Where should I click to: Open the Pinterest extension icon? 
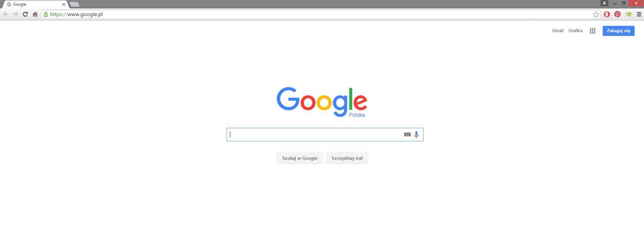tap(617, 14)
